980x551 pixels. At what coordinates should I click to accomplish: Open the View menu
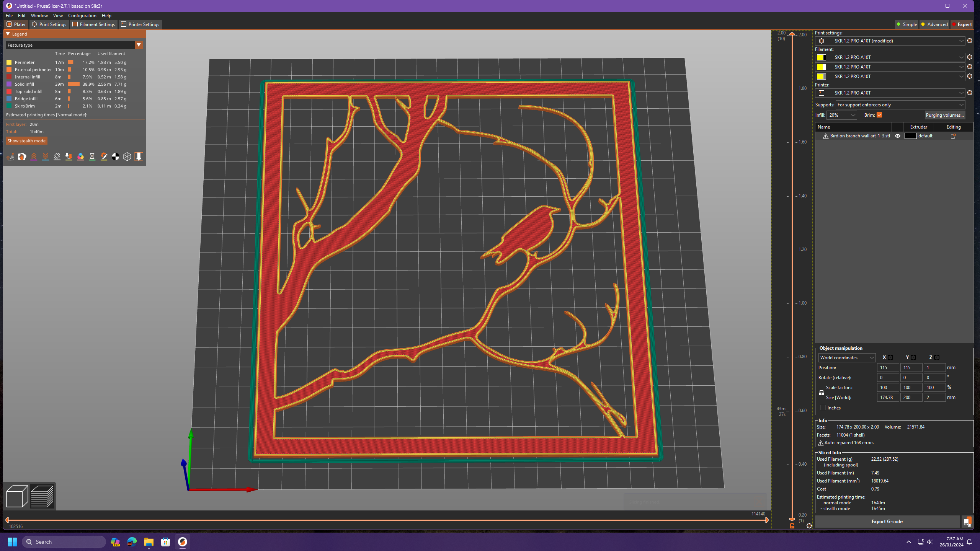[58, 16]
